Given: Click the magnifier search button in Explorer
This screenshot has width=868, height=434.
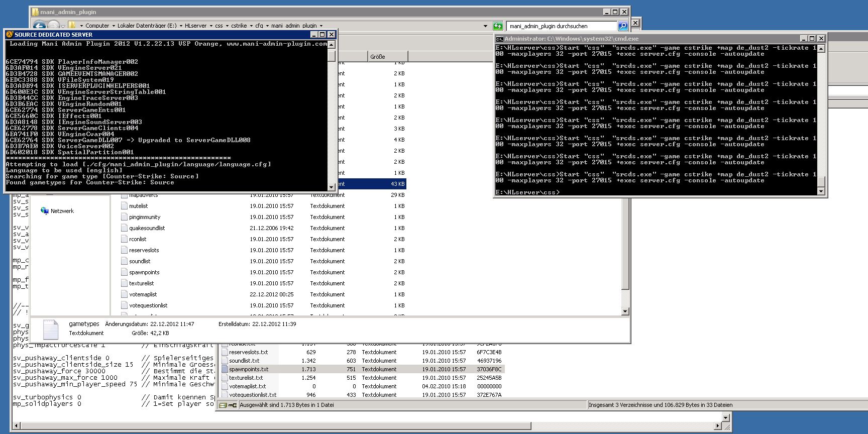Looking at the screenshot, I should coord(623,26).
